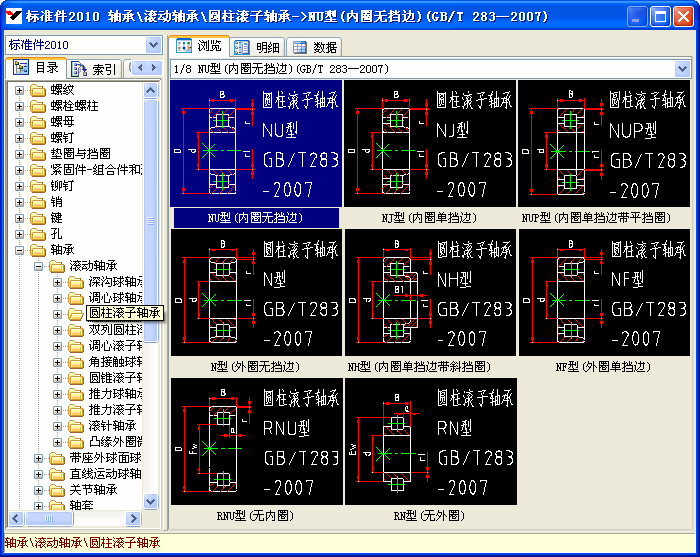Screen dimensions: 700x557
Task: Expand the 垫圈与挡圈 tree node
Action: pos(19,154)
